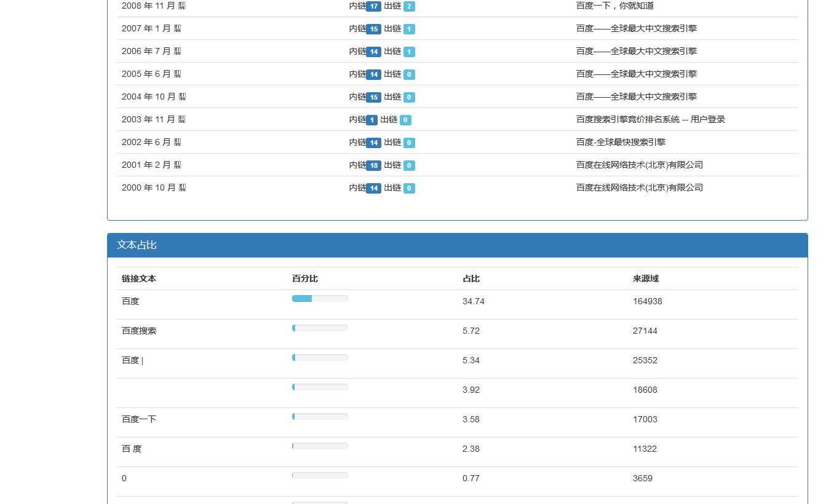Click the 内链 badge 14 in the 2000 row
The image size is (834, 504).
373,188
